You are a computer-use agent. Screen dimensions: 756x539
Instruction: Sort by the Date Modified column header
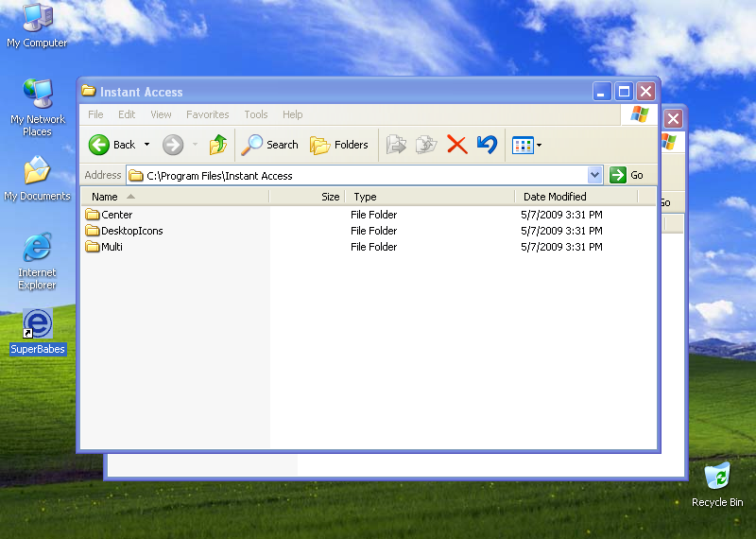(576, 197)
